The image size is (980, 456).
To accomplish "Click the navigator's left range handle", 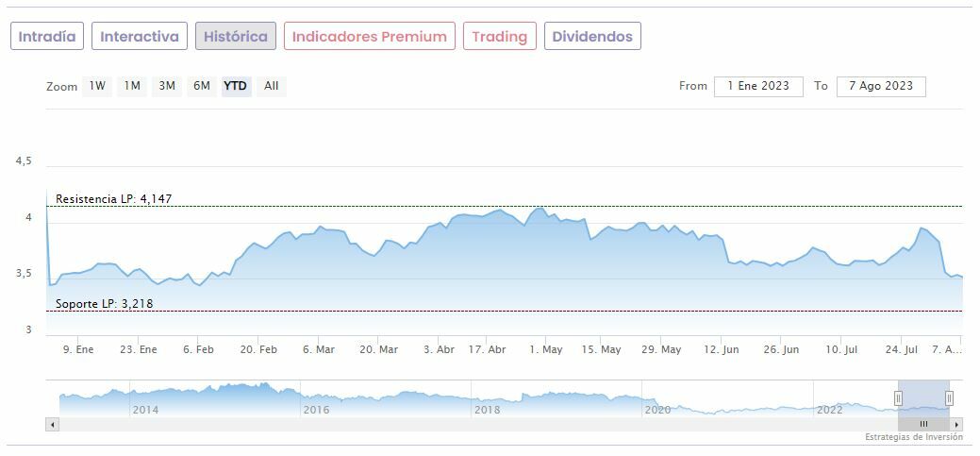I will (899, 397).
